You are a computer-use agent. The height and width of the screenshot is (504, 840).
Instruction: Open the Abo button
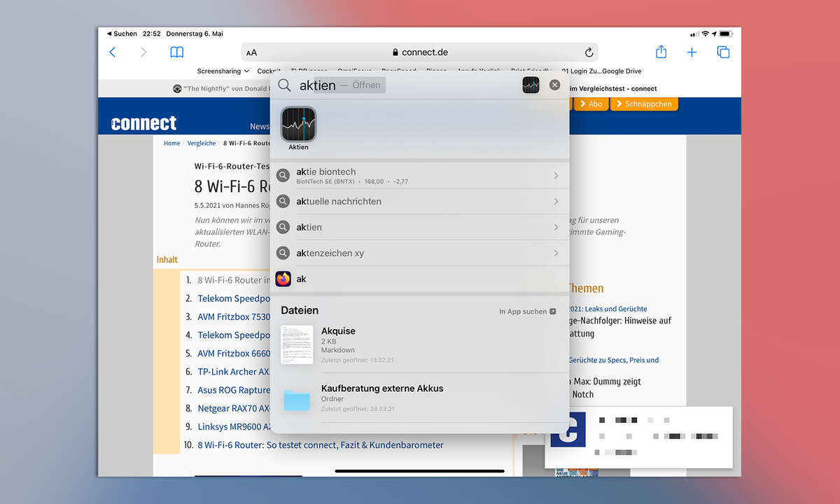[590, 104]
